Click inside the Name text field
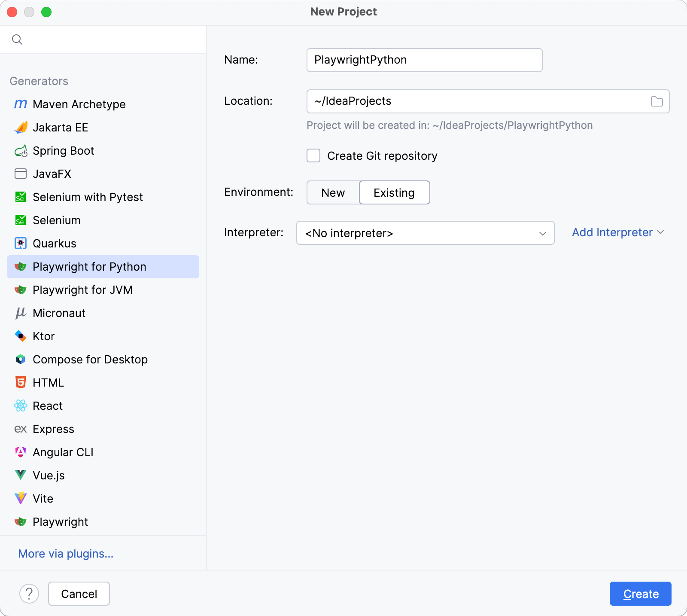The height and width of the screenshot is (616, 687). click(x=424, y=60)
